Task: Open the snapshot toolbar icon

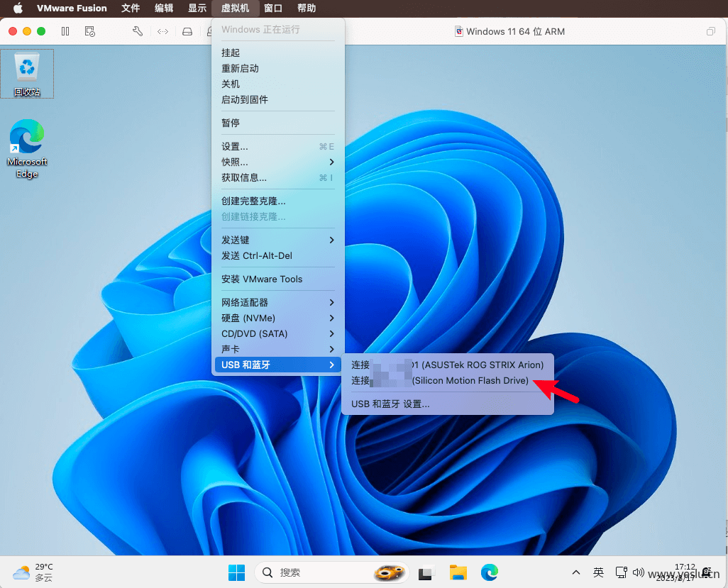Action: click(x=89, y=31)
